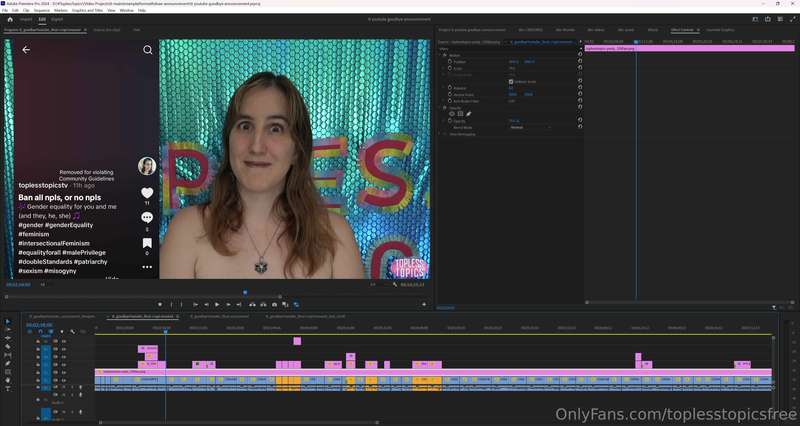Toggle animation stopwatch for Anti-flicker Filter

450,101
